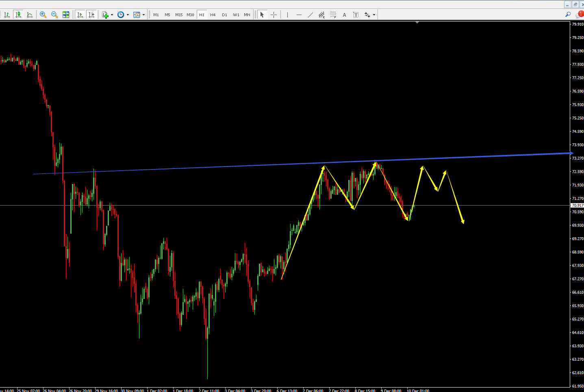Expand the indicators dropdown arrow
The height and width of the screenshot is (392, 584).
click(x=112, y=15)
